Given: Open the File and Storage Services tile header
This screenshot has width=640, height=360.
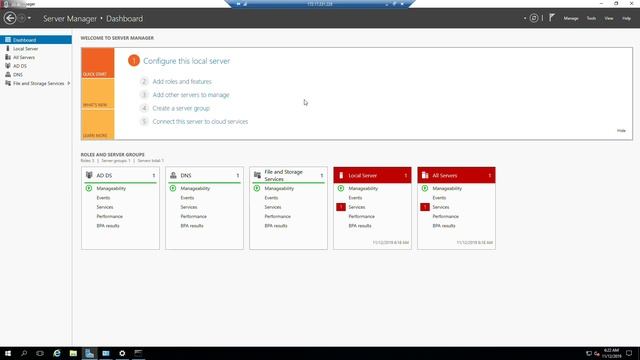Looking at the screenshot, I should pyautogui.click(x=289, y=175).
